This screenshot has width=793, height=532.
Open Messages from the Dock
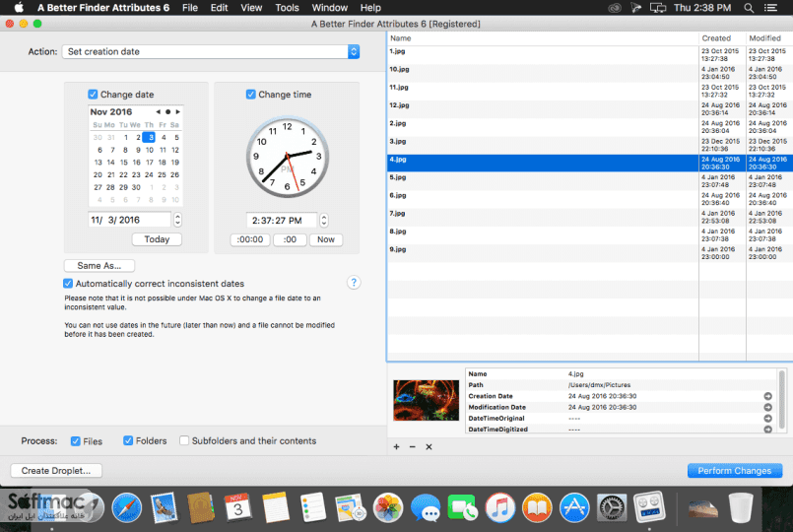426,507
